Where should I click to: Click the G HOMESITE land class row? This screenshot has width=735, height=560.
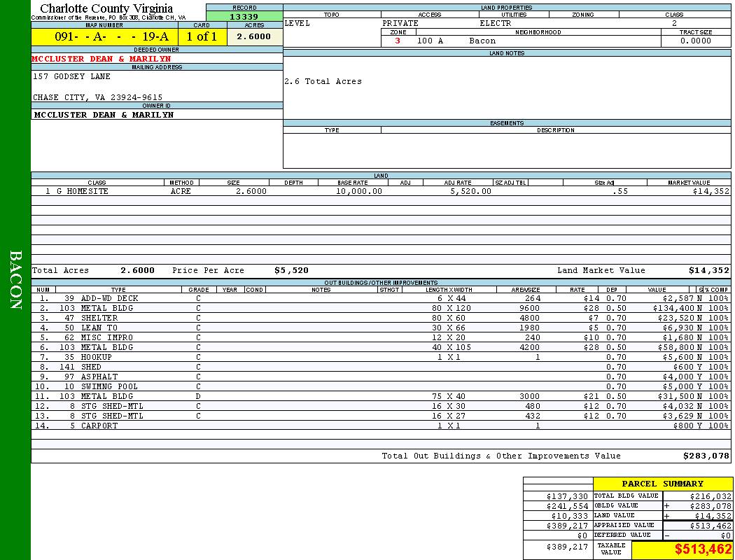tap(77, 191)
